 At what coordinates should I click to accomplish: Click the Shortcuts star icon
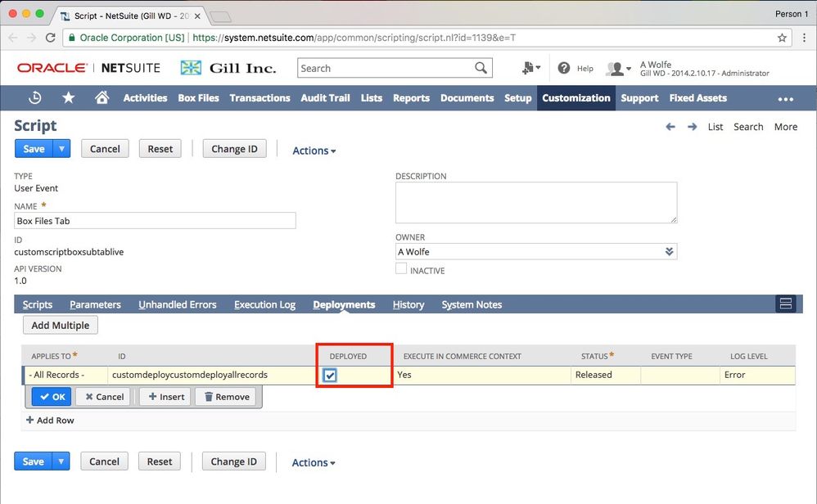coord(69,98)
